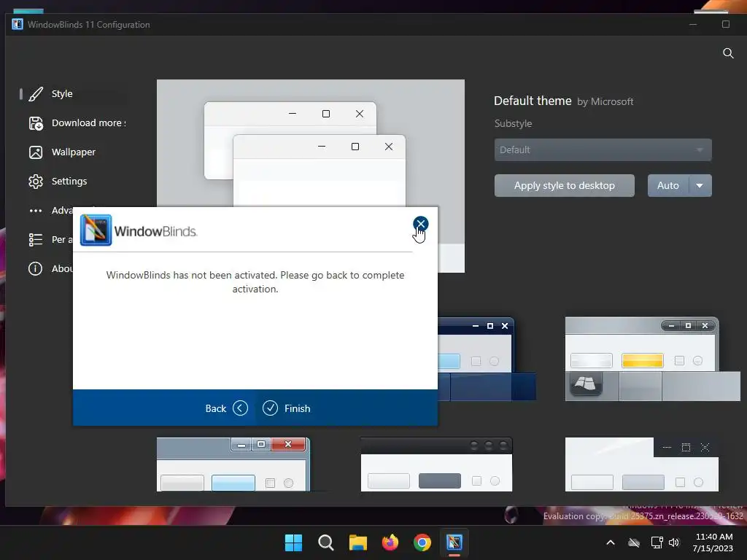Click the Back button in dialog
Viewport: 747px width, 560px height.
coord(226,408)
